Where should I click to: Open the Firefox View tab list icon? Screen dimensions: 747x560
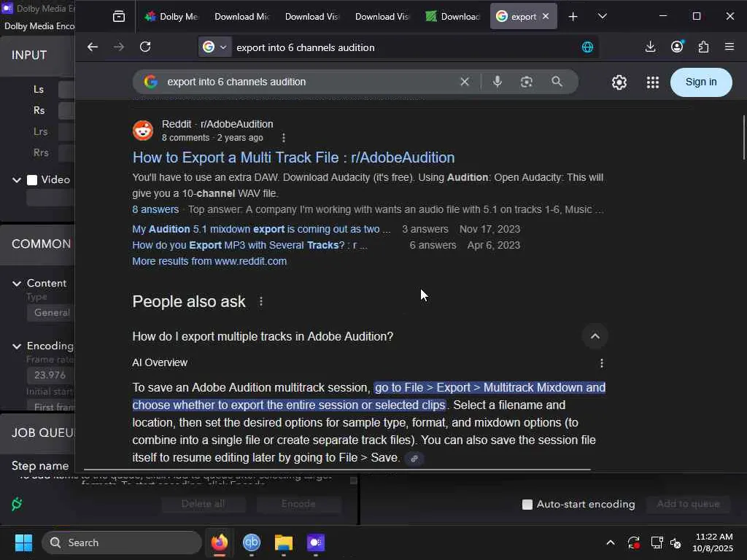pos(119,17)
